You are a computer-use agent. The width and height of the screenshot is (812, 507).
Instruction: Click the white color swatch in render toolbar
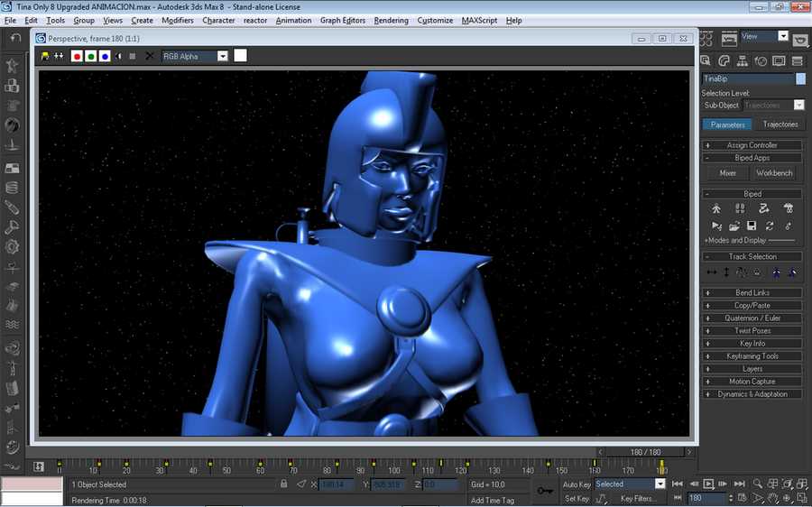click(x=240, y=56)
